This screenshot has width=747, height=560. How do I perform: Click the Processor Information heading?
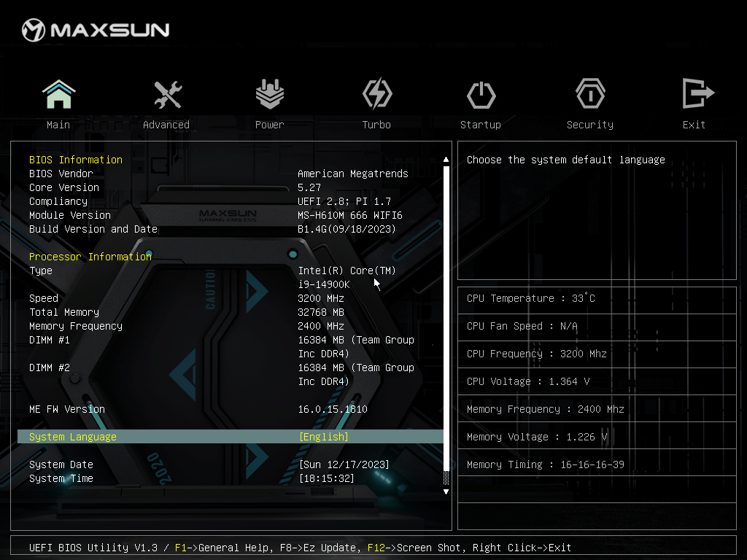click(x=90, y=257)
